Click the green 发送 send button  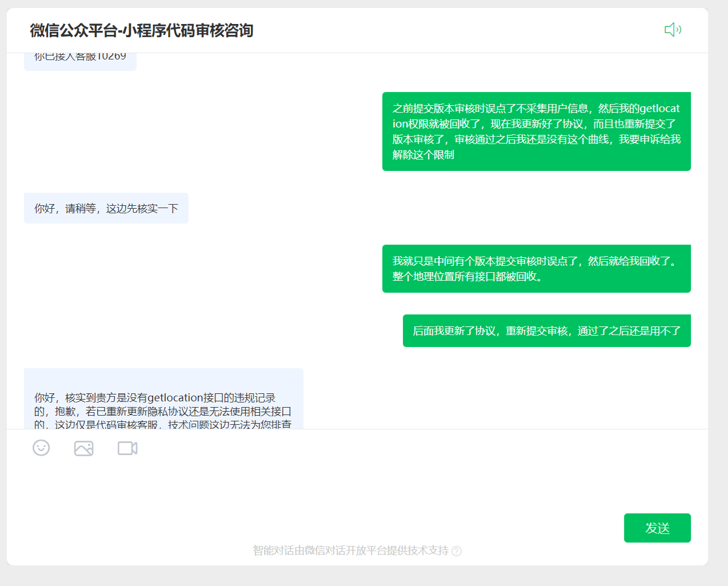click(657, 528)
